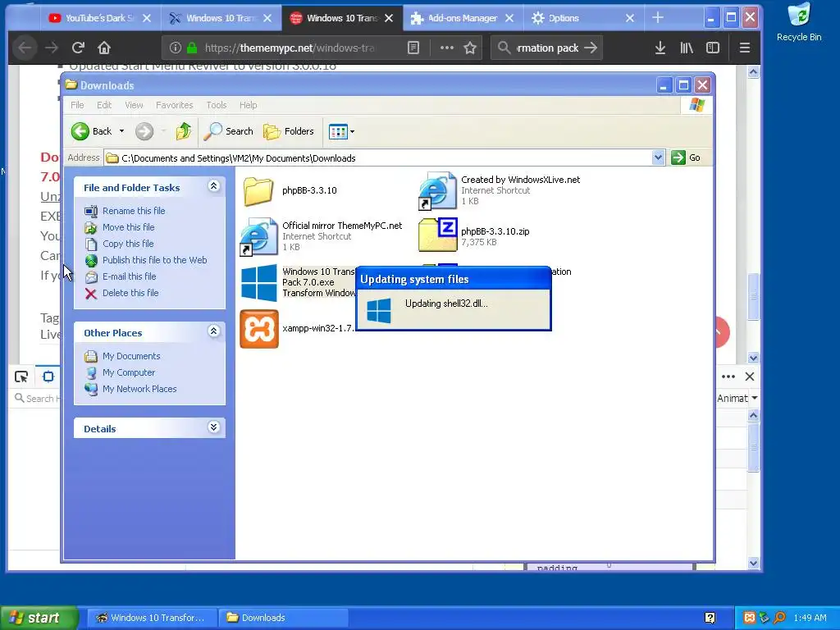Click Firefox back arrow
The image size is (840, 630).
click(25, 48)
